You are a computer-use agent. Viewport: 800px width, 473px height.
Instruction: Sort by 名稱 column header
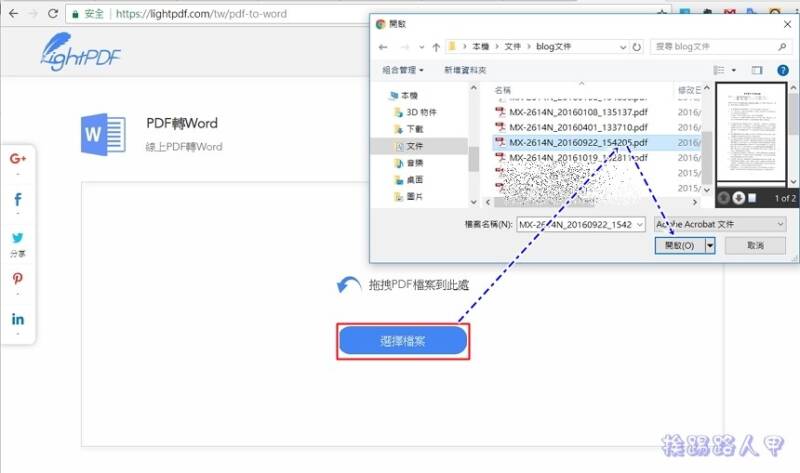click(503, 90)
